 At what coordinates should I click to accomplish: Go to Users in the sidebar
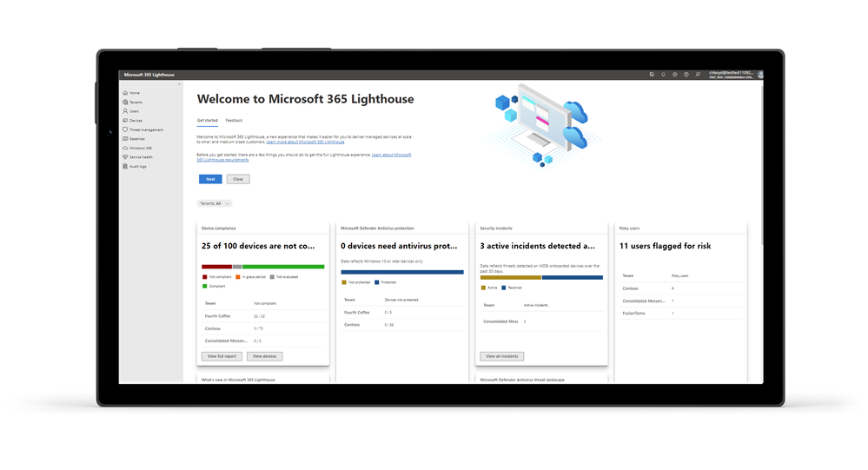coord(131,111)
